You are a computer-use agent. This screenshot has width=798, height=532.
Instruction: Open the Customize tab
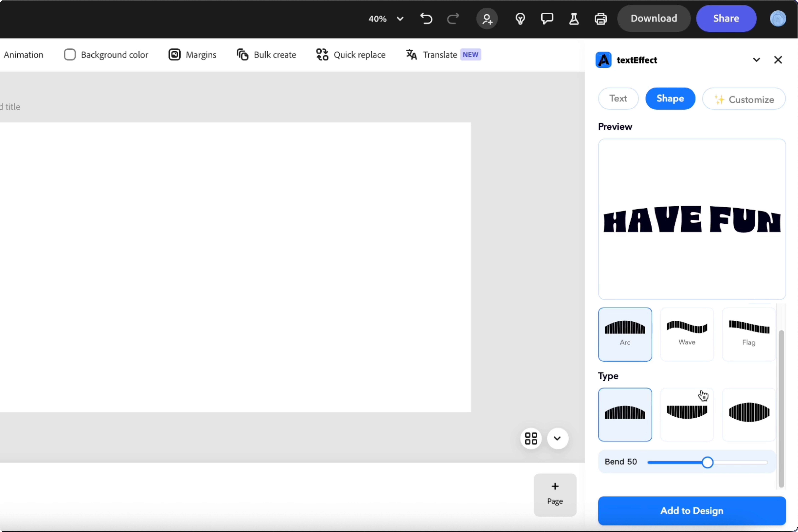pyautogui.click(x=744, y=99)
